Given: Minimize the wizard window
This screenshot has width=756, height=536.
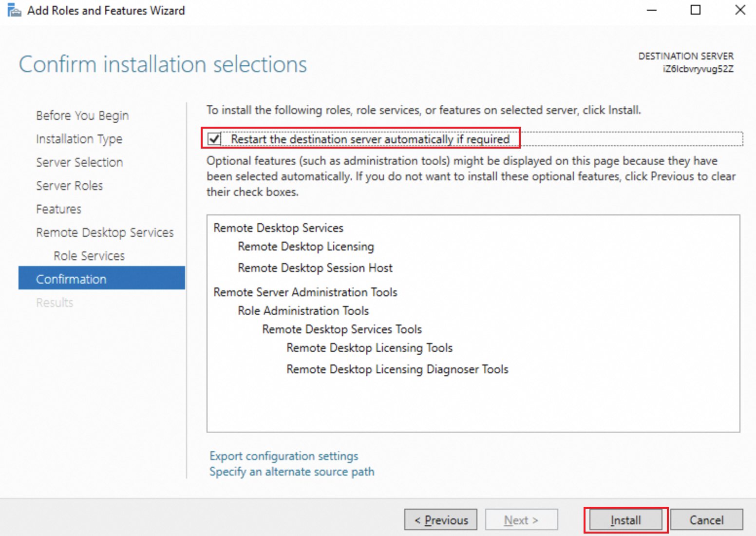Looking at the screenshot, I should 652,10.
